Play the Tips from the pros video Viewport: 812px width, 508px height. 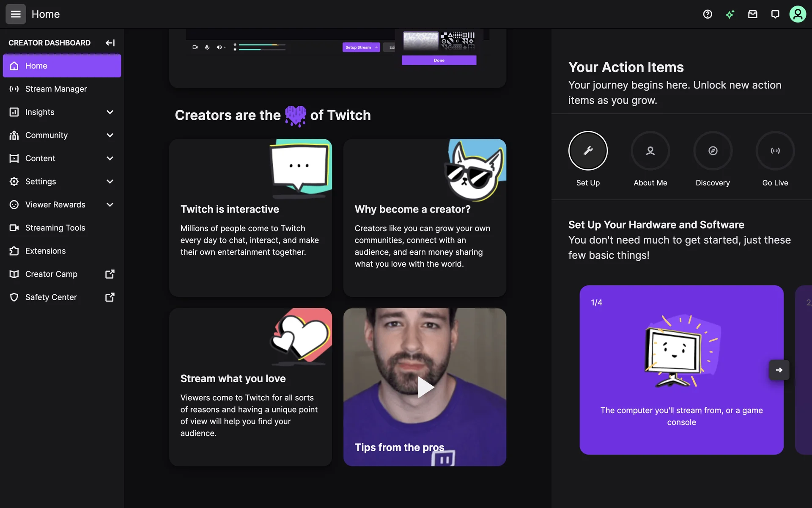425,387
